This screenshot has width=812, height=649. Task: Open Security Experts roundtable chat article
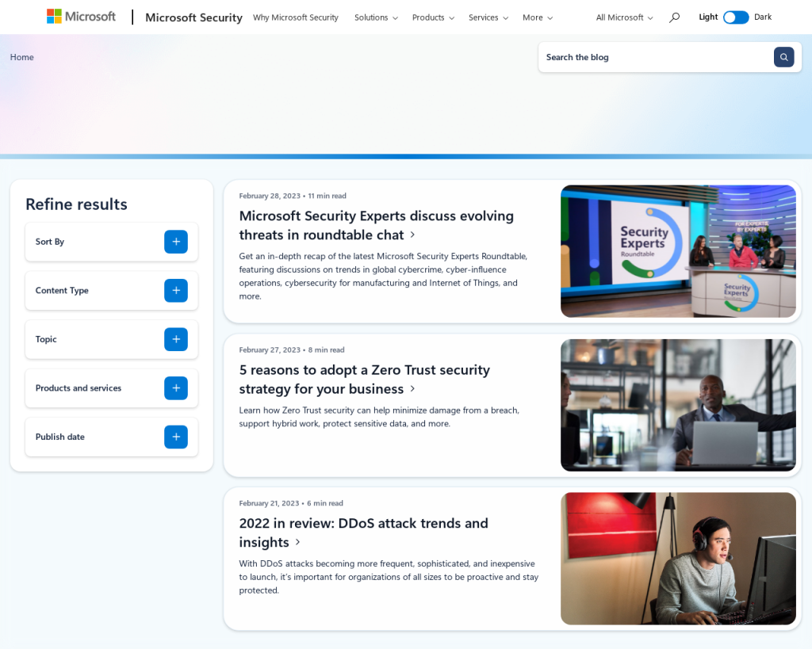click(376, 225)
